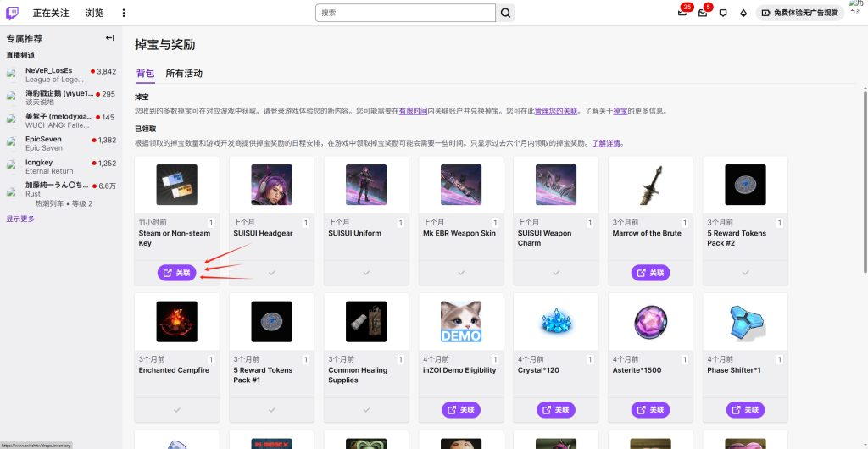The width and height of the screenshot is (868, 449).
Task: Click Steam or Non-steam Key thumbnail
Action: (176, 185)
